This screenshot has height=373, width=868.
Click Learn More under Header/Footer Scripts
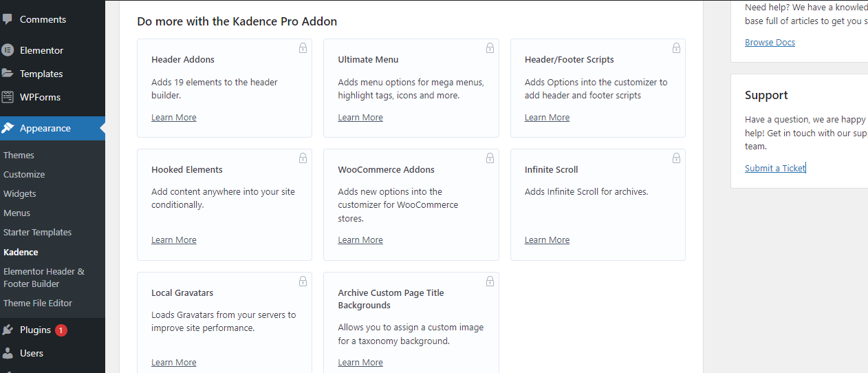click(547, 118)
